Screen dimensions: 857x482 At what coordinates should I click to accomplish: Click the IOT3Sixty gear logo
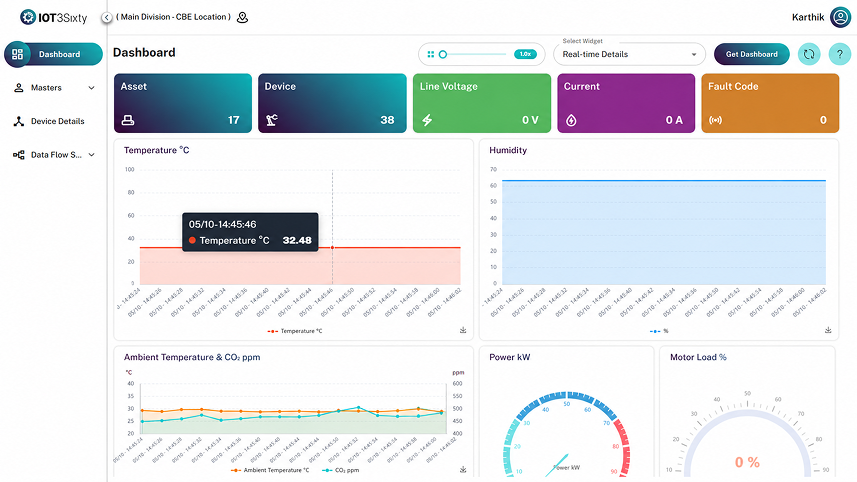coord(27,17)
